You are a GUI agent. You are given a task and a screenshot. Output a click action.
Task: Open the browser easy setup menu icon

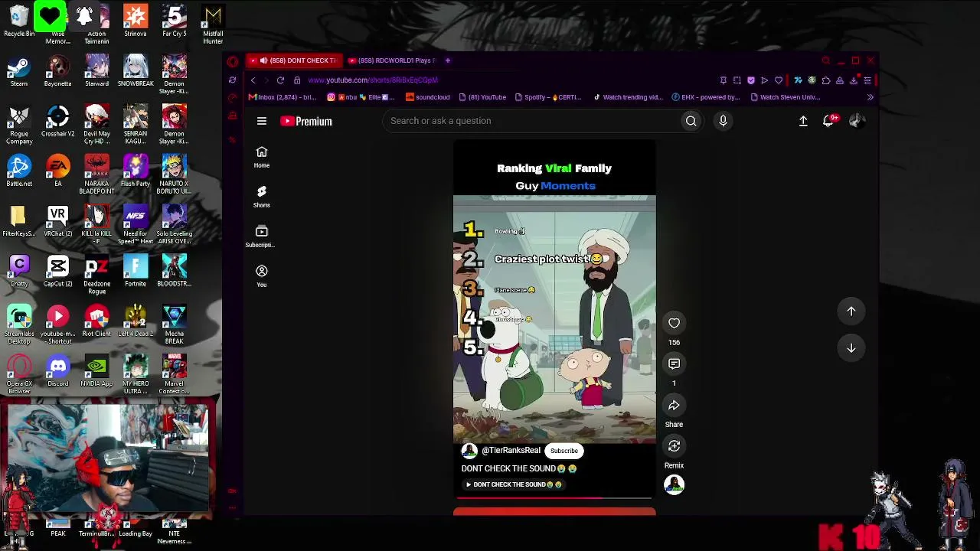(867, 80)
